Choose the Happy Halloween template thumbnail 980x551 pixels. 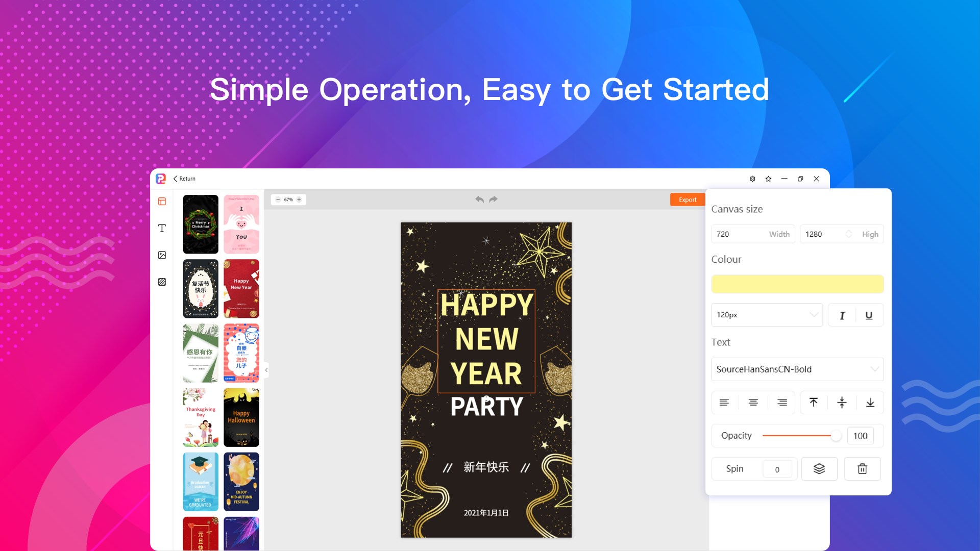pos(241,417)
